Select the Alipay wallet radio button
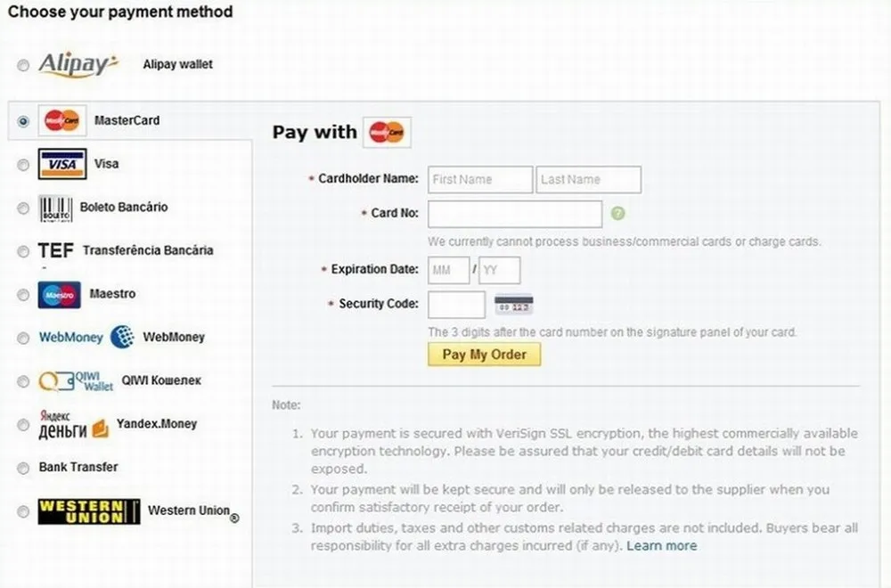891x588 pixels. (x=23, y=65)
